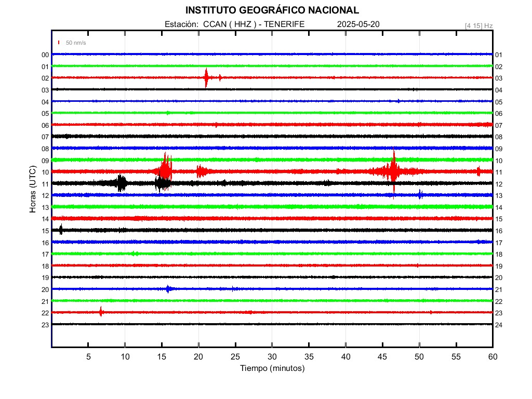Screen dimensions: 532x399
Task: Click the left-axis hour label 15
Action: pyautogui.click(x=45, y=231)
